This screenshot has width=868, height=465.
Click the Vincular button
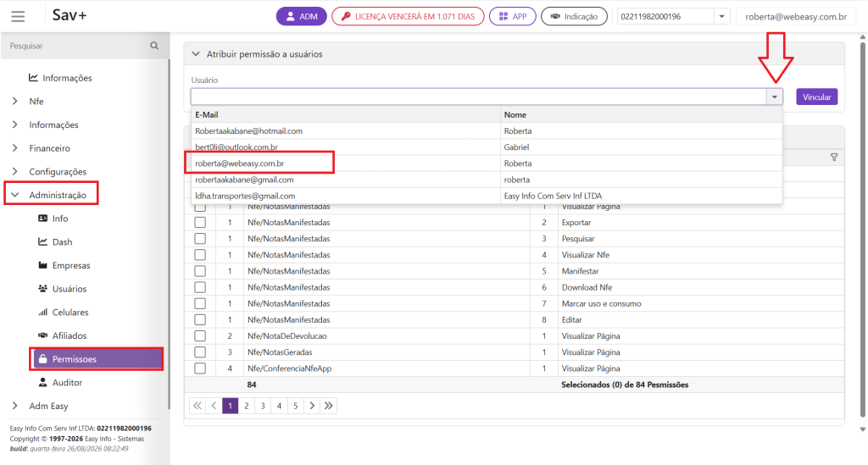coord(816,97)
